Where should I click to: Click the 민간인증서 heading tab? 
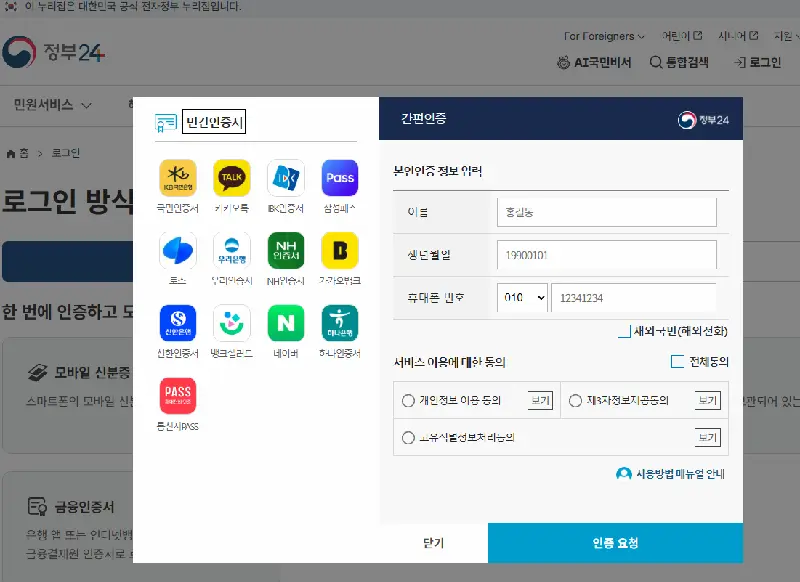[214, 122]
